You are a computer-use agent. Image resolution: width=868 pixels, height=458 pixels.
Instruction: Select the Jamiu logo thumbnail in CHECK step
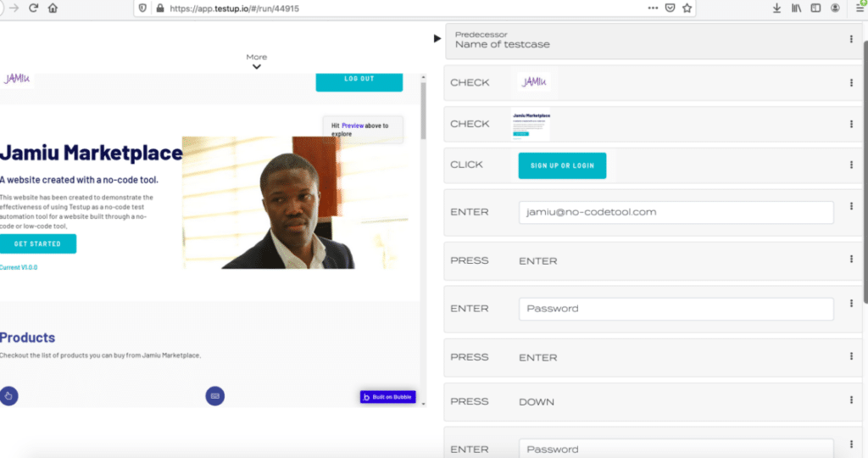(534, 82)
